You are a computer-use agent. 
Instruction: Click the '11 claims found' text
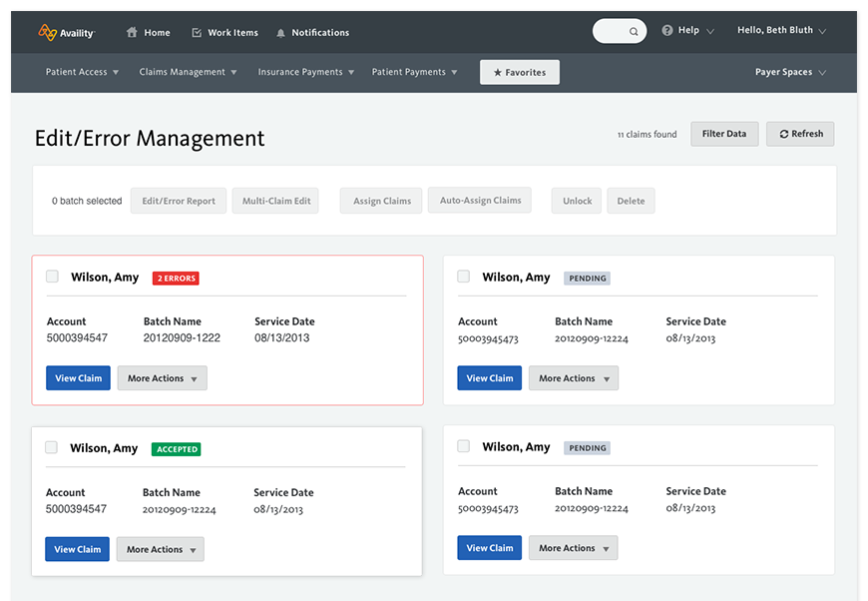[648, 134]
